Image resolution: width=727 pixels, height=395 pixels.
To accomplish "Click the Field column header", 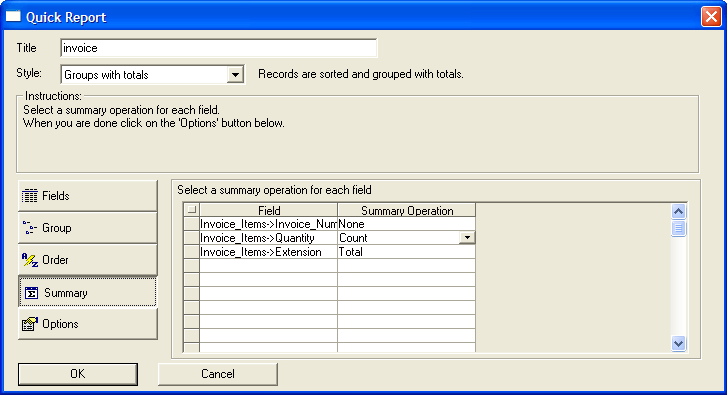I will [x=268, y=210].
